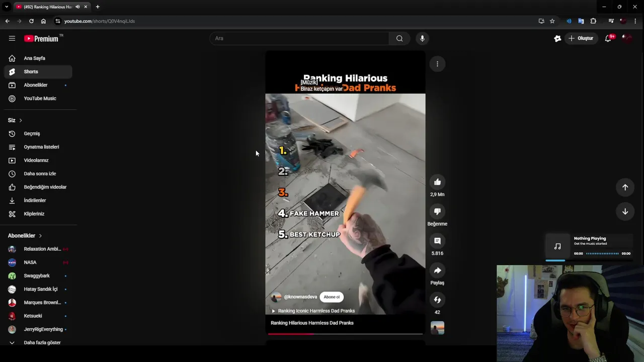The image size is (644, 362).
Task: Open Google Translate extension icon
Action: tap(581, 21)
